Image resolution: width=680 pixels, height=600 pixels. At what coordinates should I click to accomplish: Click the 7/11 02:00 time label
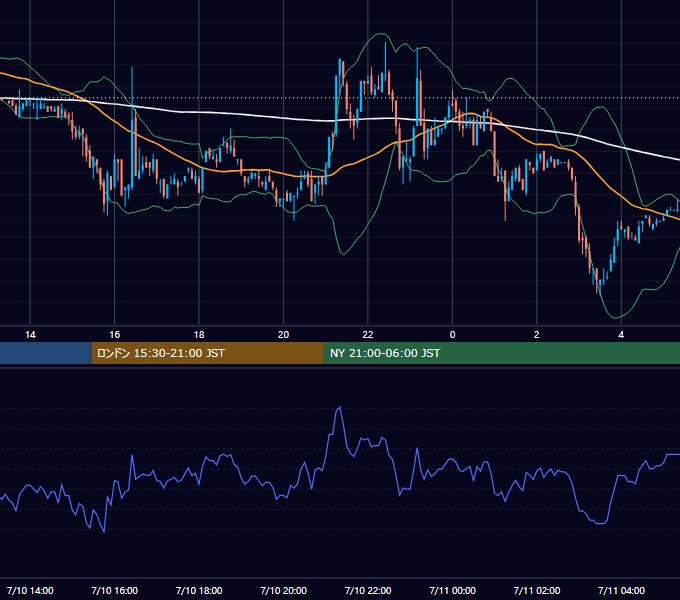[536, 590]
